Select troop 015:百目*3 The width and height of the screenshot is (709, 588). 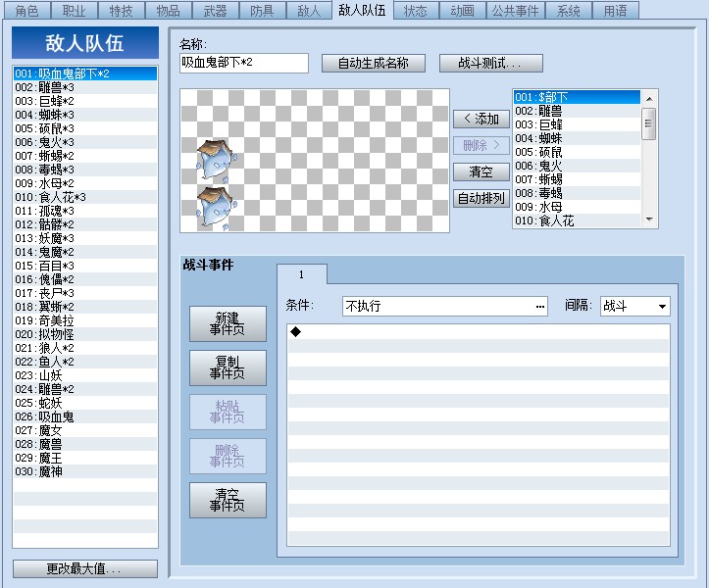[x=85, y=266]
